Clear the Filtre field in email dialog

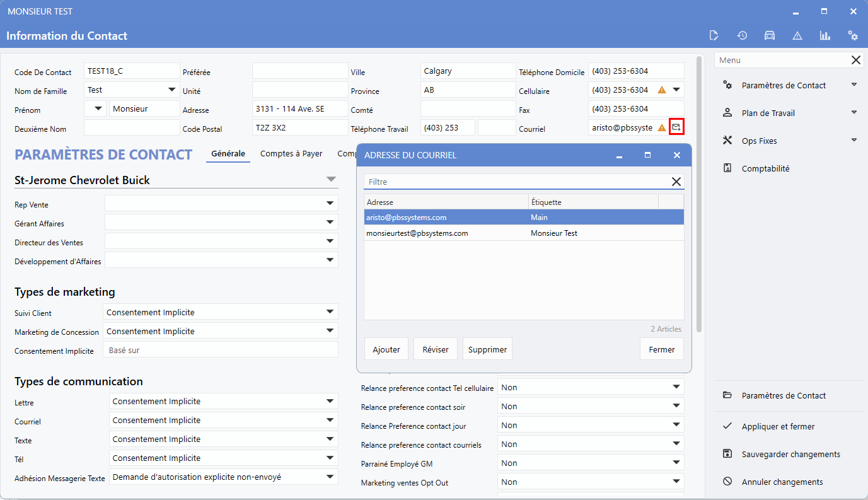coord(676,182)
